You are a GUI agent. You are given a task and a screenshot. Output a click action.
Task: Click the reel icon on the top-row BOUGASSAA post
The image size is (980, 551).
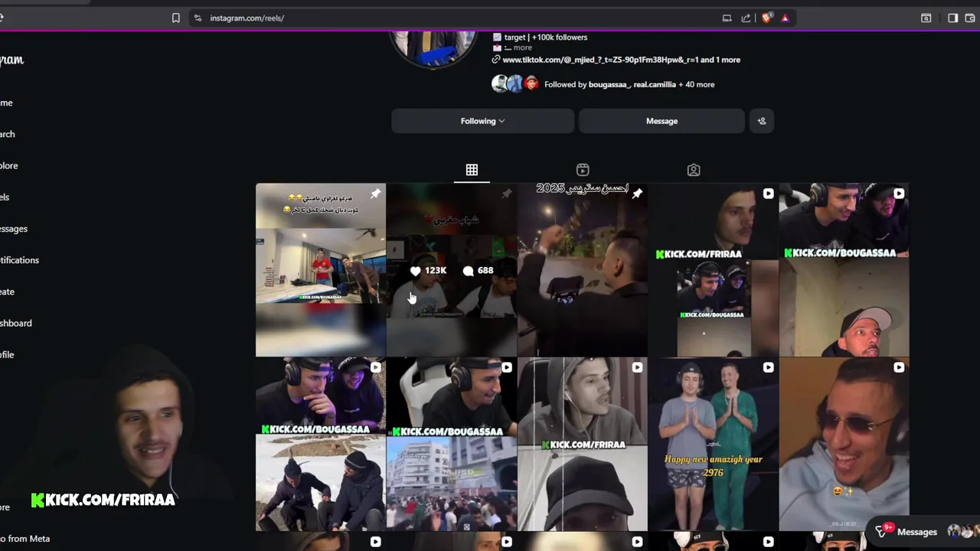pyautogui.click(x=899, y=194)
